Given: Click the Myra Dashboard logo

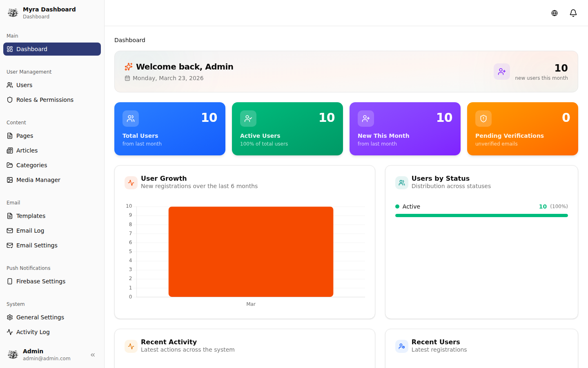Looking at the screenshot, I should [13, 13].
